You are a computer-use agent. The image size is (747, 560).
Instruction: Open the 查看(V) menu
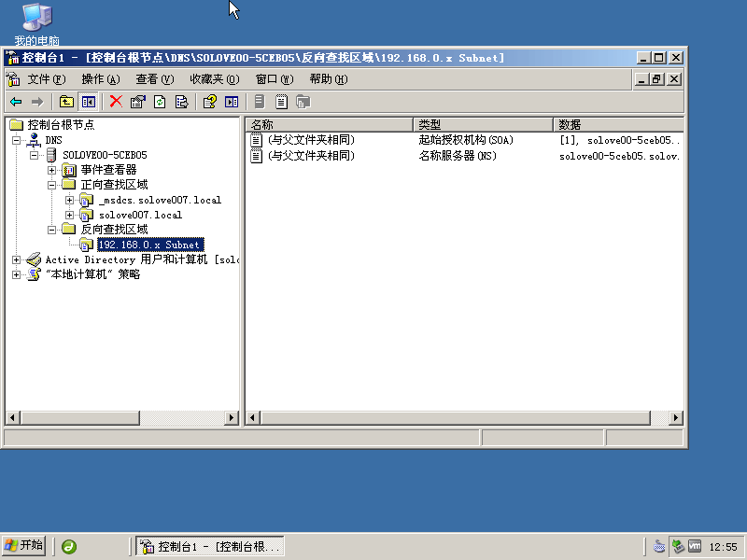coord(154,79)
